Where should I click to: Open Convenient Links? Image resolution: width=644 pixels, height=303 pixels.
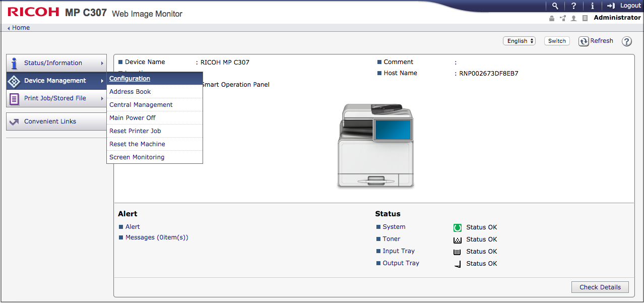56,122
